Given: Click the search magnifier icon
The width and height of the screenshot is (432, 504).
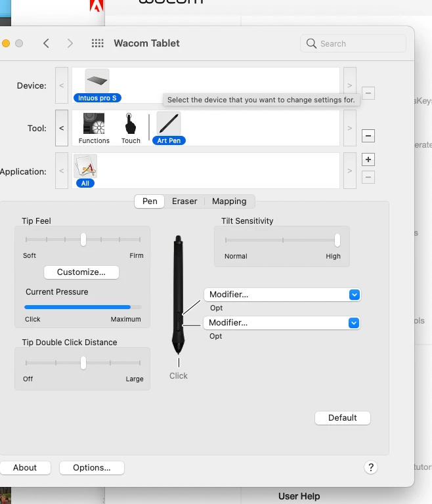Looking at the screenshot, I should click(311, 43).
